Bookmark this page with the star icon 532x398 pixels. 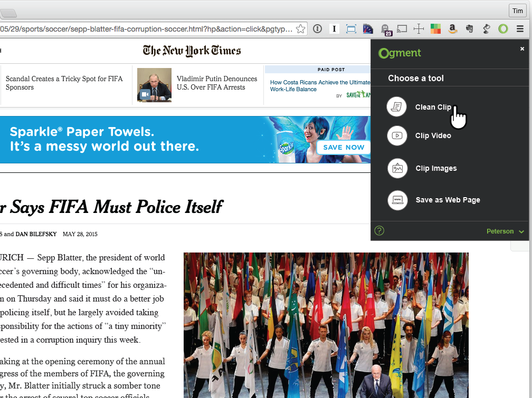coord(300,29)
